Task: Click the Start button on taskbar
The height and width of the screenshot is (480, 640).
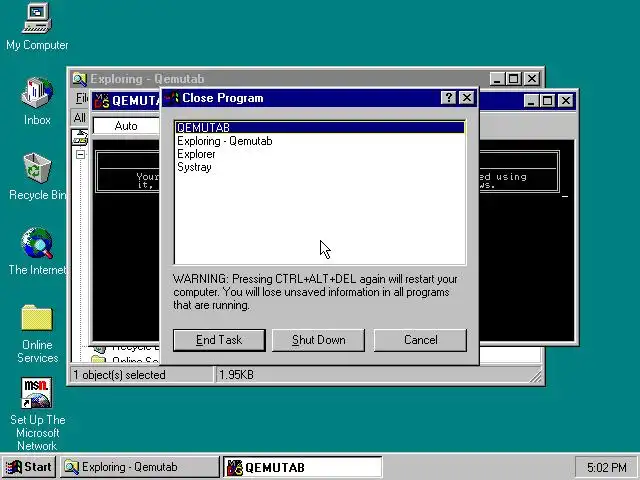Action: point(29,467)
